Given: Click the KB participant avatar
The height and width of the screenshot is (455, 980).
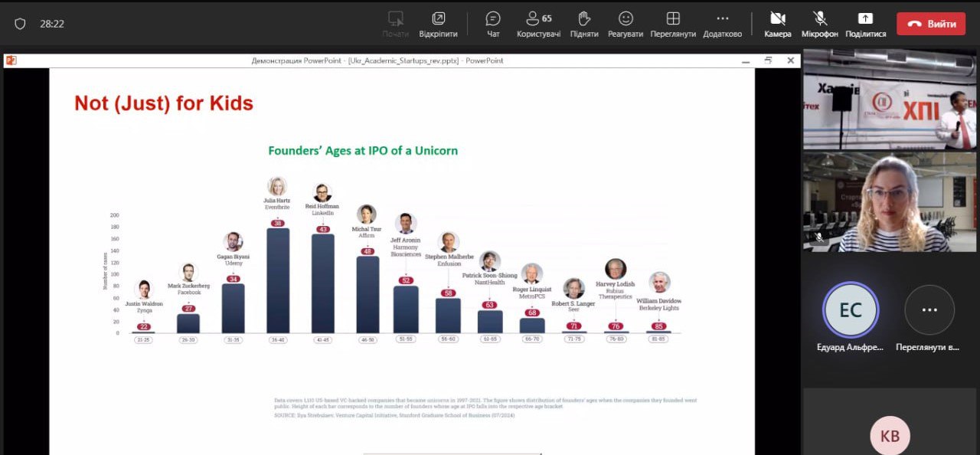Looking at the screenshot, I should tap(889, 435).
